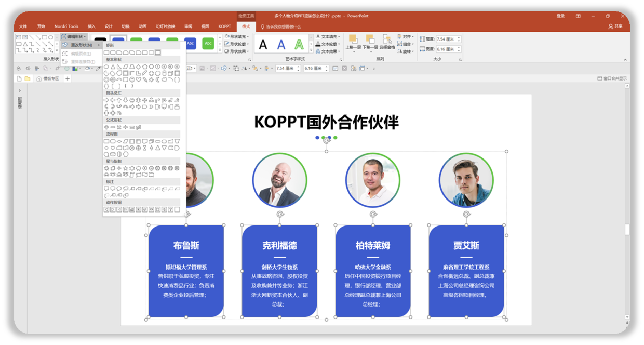Open the 文本轮廓 dropdown

tap(328, 44)
